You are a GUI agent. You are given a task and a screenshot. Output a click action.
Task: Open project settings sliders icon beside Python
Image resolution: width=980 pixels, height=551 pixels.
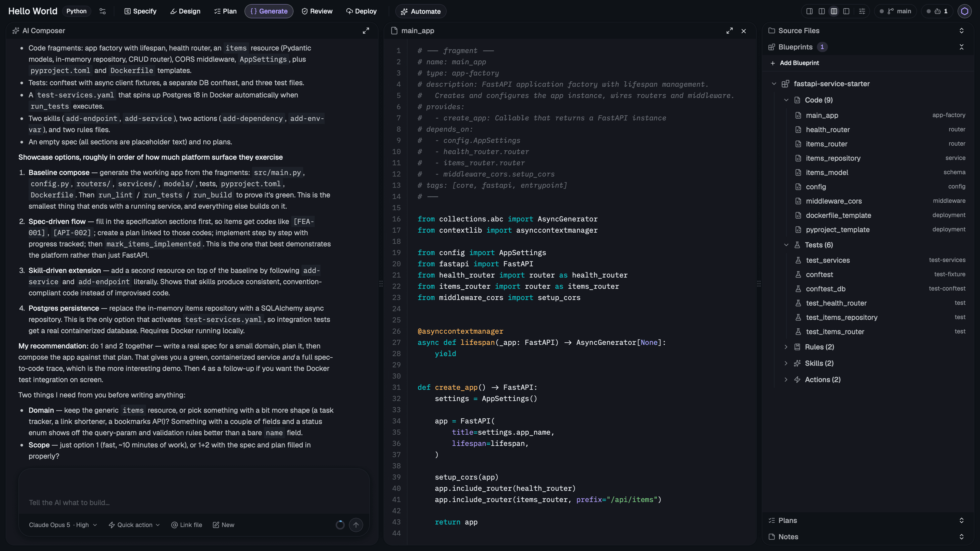click(102, 11)
